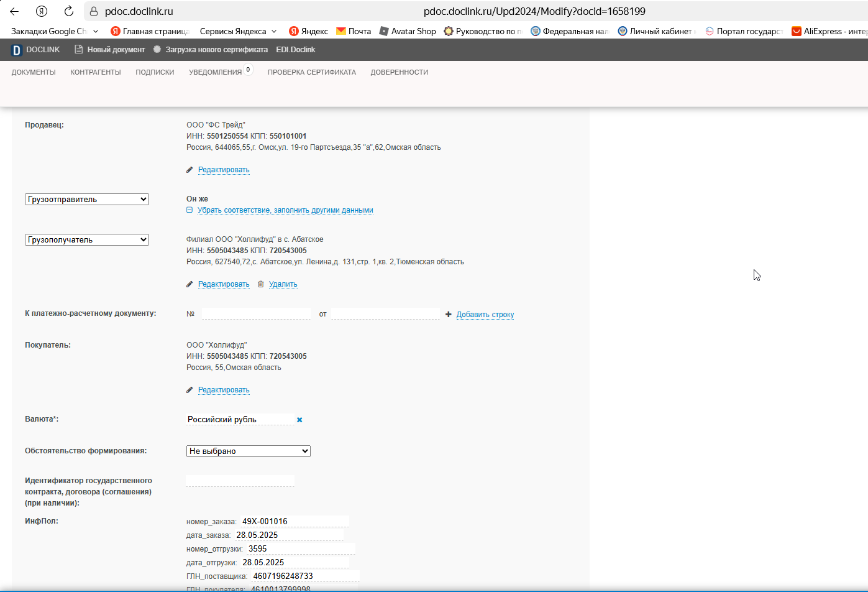Viewport: 868px width, 592px height.
Task: Open the ПОДПИСКИ menu
Action: pos(155,72)
